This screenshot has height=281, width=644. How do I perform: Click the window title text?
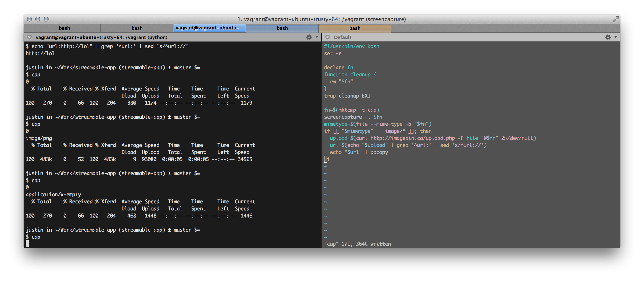coord(322,19)
